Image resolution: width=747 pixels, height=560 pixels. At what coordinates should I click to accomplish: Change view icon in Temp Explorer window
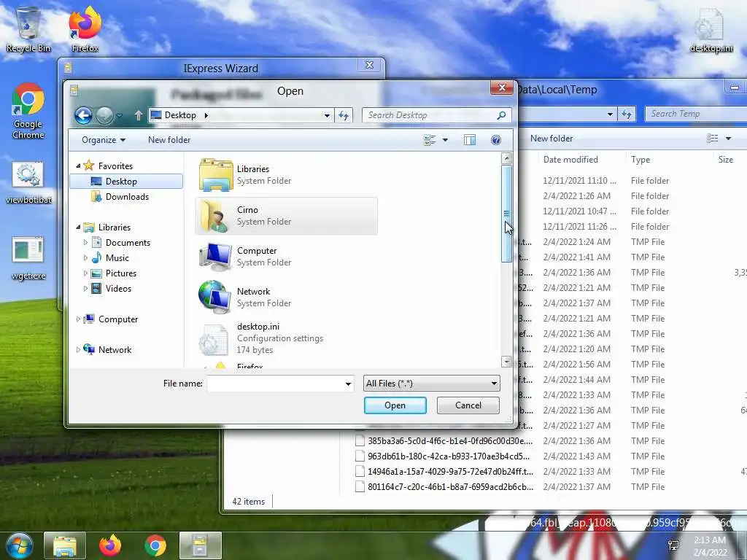712,139
